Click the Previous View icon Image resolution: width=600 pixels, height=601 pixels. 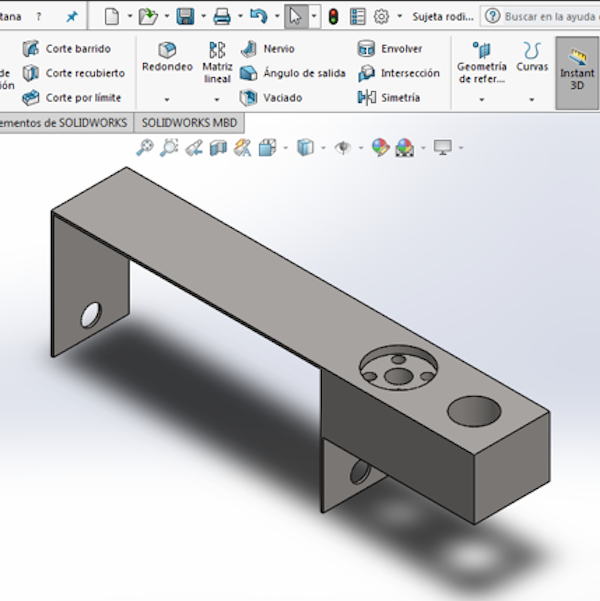(x=194, y=148)
